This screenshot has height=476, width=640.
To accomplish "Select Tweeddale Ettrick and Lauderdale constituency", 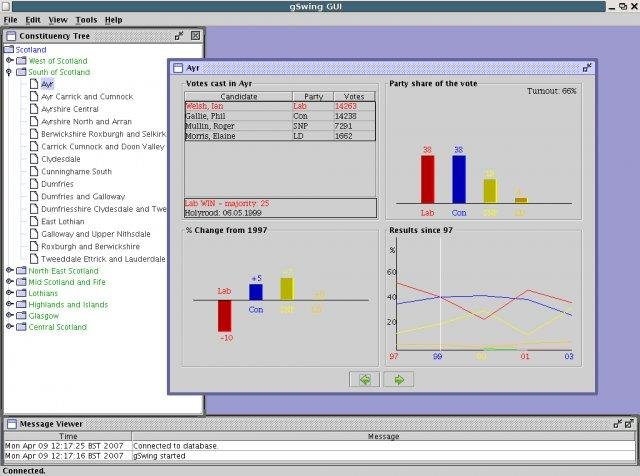I will pyautogui.click(x=103, y=259).
